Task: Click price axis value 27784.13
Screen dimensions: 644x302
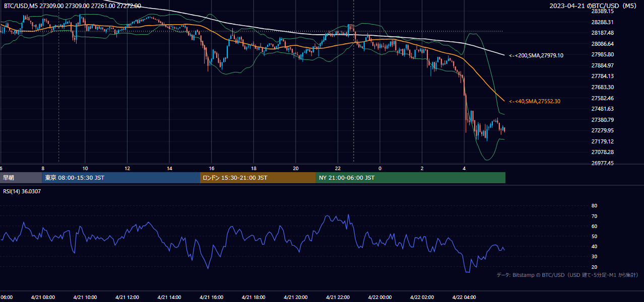Action: (x=602, y=76)
